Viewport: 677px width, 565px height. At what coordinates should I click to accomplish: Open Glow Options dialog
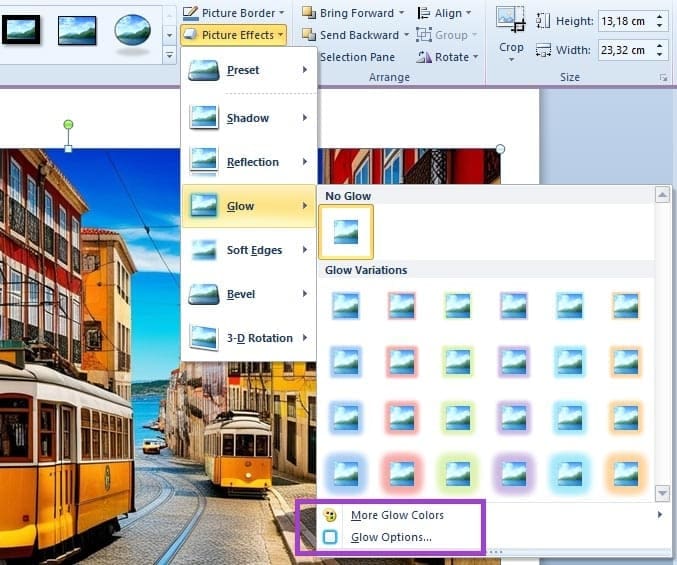494,537
